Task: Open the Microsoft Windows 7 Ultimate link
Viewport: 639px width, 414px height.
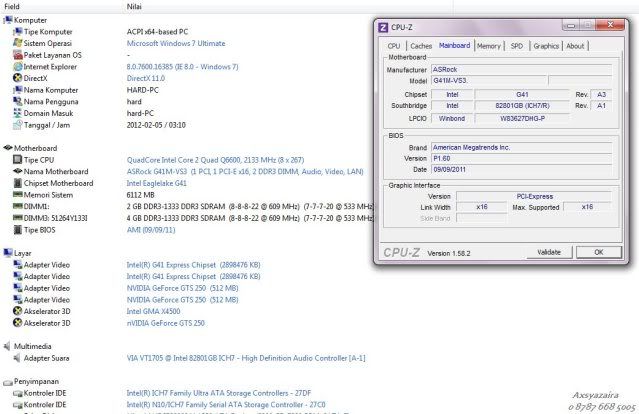Action: pyautogui.click(x=176, y=43)
